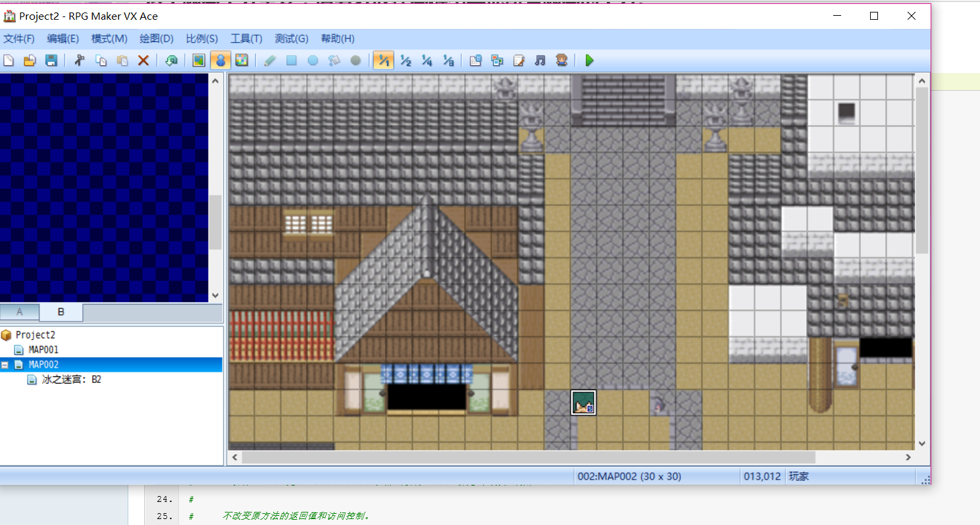980x525 pixels.
Task: Click the Copy toolbar icon
Action: pos(101,61)
